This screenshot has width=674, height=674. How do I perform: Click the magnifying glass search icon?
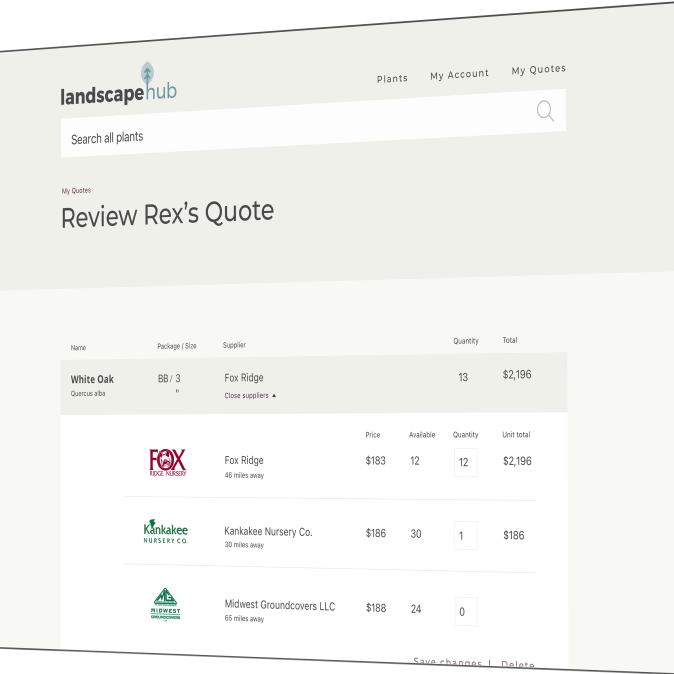tap(545, 111)
